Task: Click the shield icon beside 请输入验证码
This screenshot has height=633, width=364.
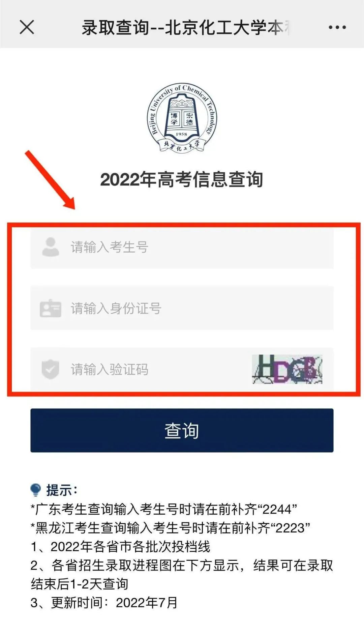Action: [50, 369]
